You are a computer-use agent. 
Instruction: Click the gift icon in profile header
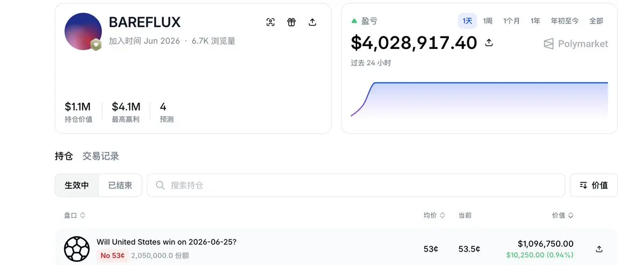coord(291,22)
